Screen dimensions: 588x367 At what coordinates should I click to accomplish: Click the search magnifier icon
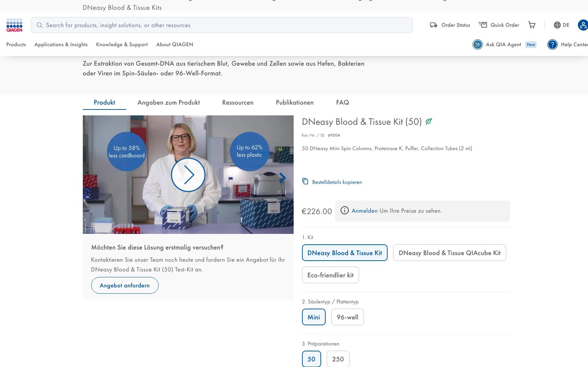[40, 25]
